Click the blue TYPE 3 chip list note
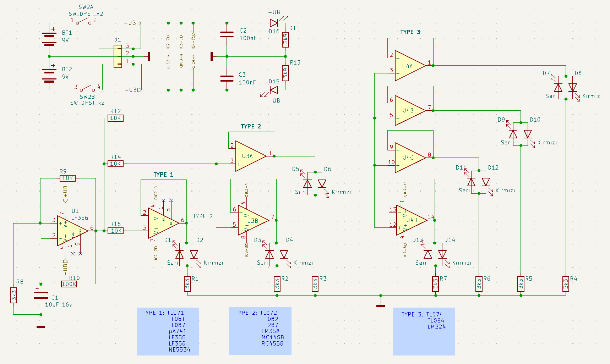This screenshot has height=364, width=610. (x=424, y=331)
